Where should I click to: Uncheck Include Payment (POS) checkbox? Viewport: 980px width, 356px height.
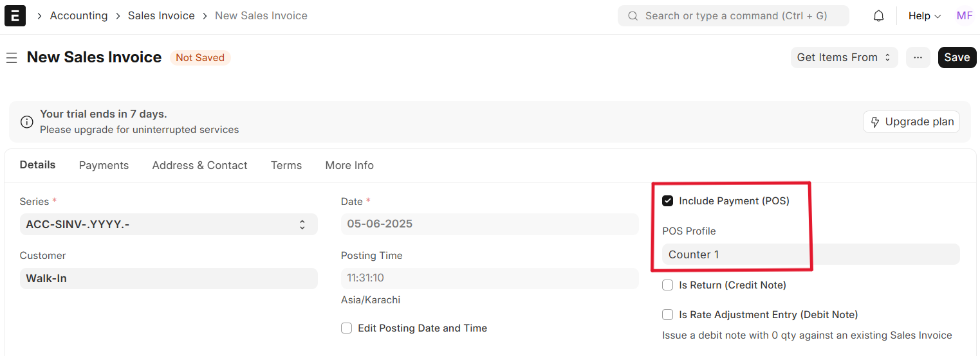click(668, 201)
